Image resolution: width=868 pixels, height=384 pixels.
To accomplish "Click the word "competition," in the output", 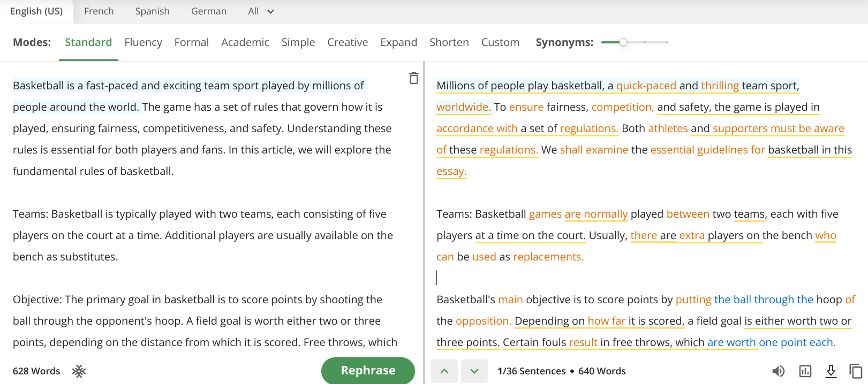I will point(623,107).
